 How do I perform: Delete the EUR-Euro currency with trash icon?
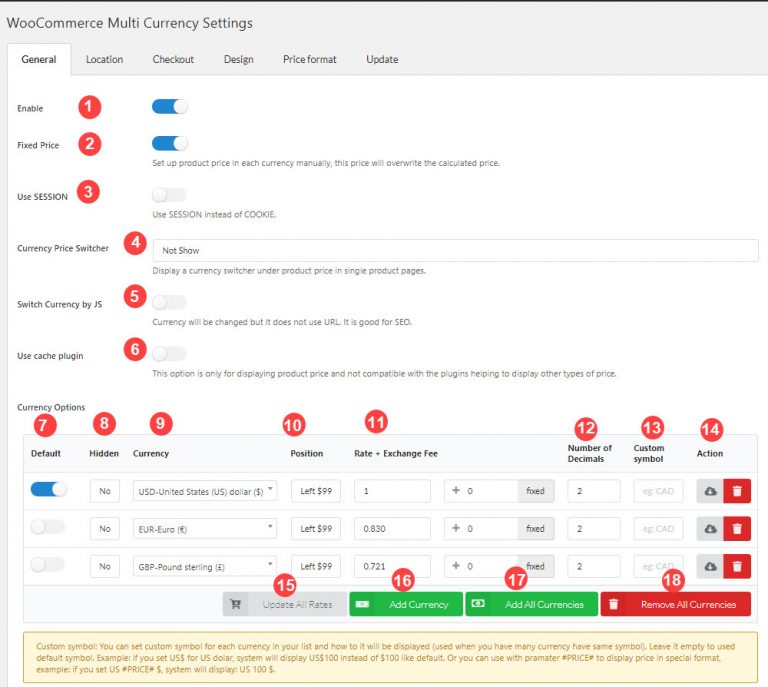[x=737, y=528]
